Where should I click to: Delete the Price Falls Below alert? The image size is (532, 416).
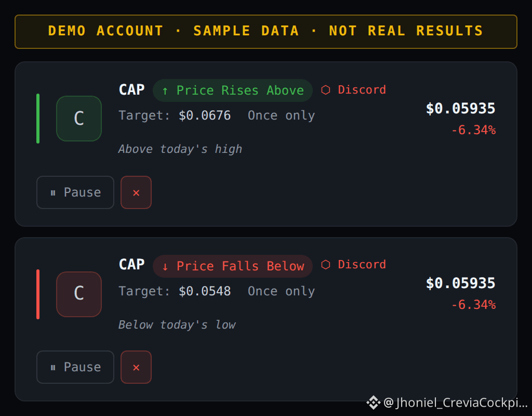(x=136, y=367)
